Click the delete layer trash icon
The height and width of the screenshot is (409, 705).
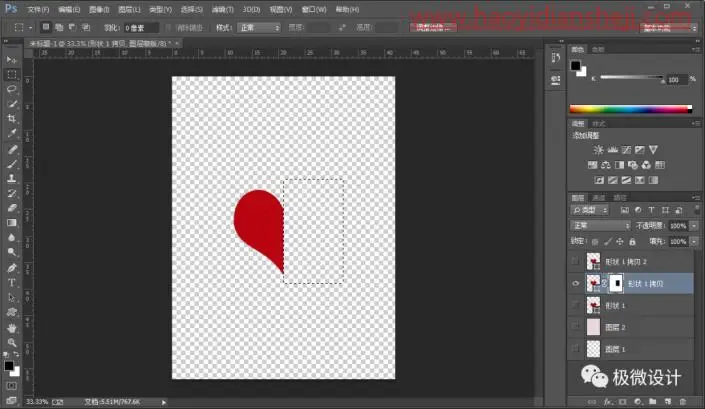point(683,401)
